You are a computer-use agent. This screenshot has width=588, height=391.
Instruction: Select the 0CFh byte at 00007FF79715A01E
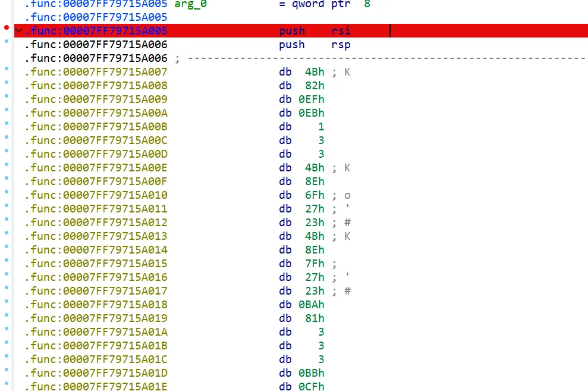point(314,387)
